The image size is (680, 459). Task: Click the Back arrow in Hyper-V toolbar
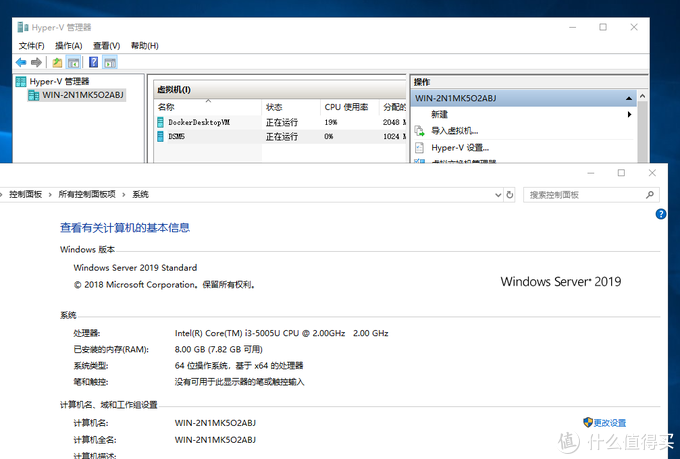[21, 62]
